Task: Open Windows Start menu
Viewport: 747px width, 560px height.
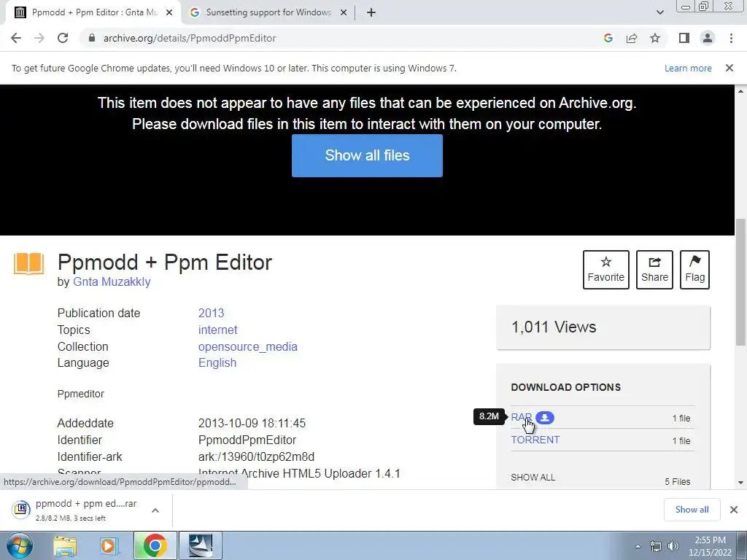Action: click(20, 545)
